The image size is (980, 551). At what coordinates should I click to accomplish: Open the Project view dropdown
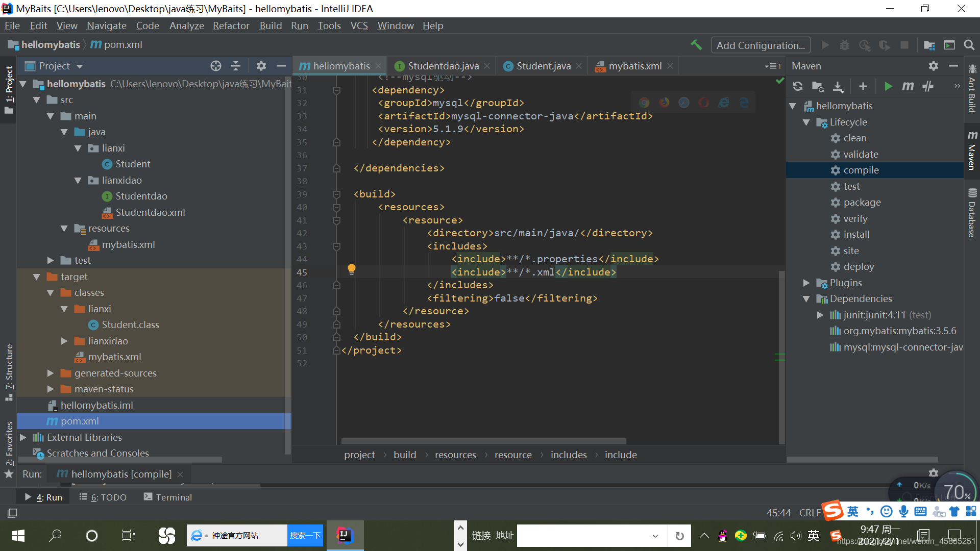(x=79, y=66)
